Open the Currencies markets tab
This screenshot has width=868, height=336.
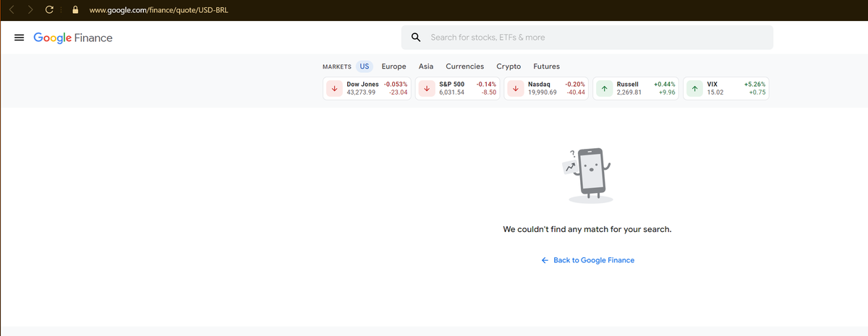(x=464, y=66)
